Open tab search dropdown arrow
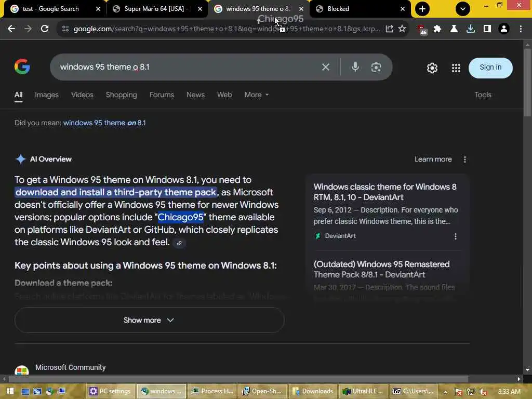 point(463,9)
